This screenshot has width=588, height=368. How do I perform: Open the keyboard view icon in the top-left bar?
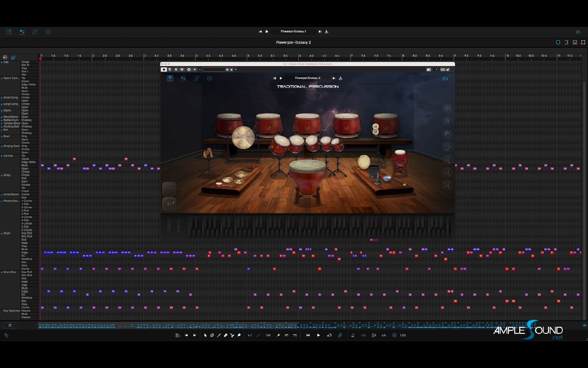tap(9, 32)
